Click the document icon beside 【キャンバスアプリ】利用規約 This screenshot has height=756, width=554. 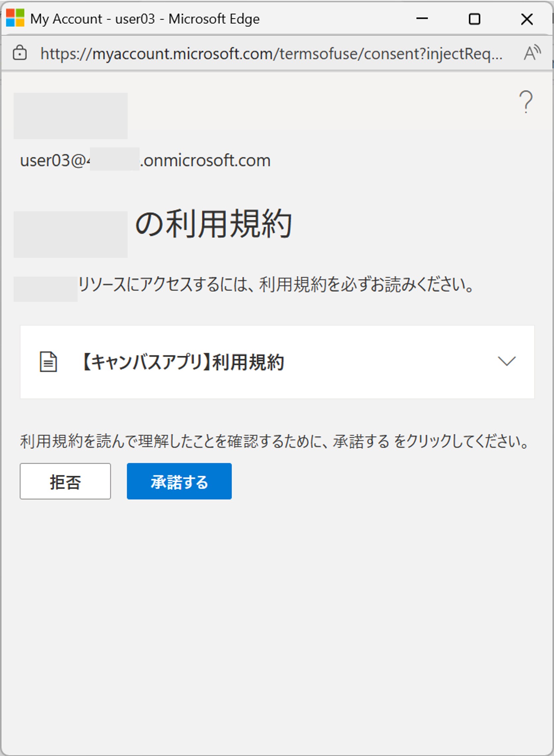coord(49,362)
